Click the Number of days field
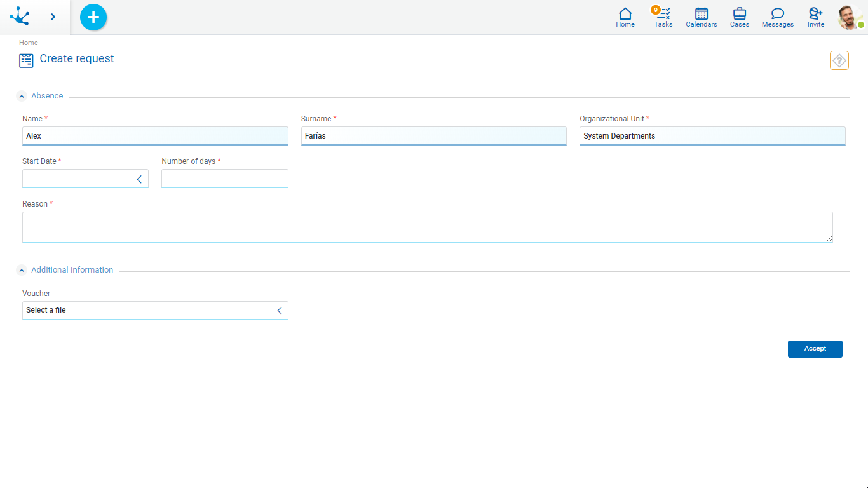Screen dimensions: 868x488 tap(224, 179)
